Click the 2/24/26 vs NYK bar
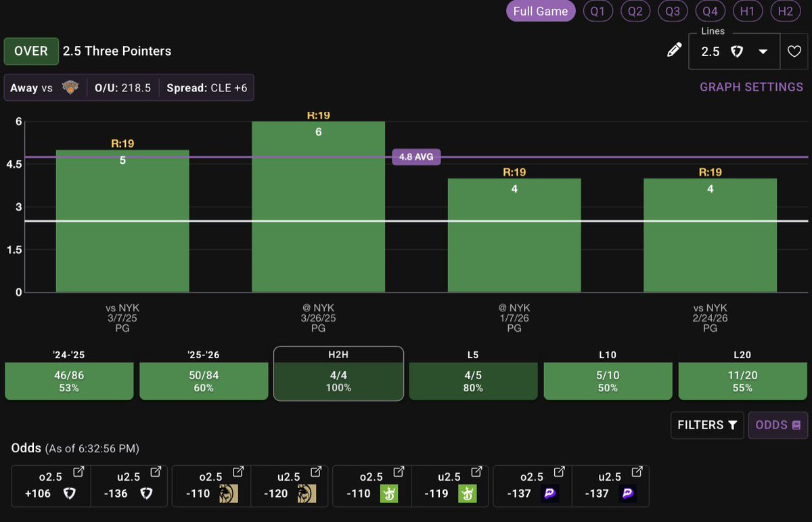The image size is (812, 522). click(x=710, y=236)
